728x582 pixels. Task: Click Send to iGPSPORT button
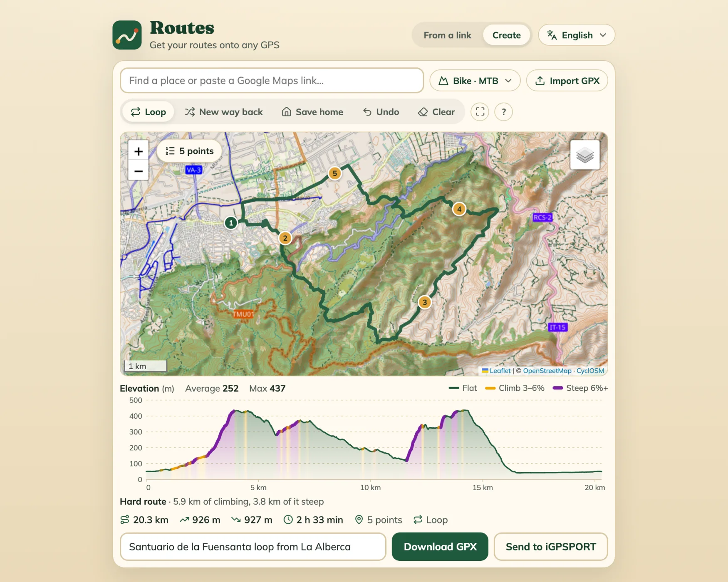point(551,547)
